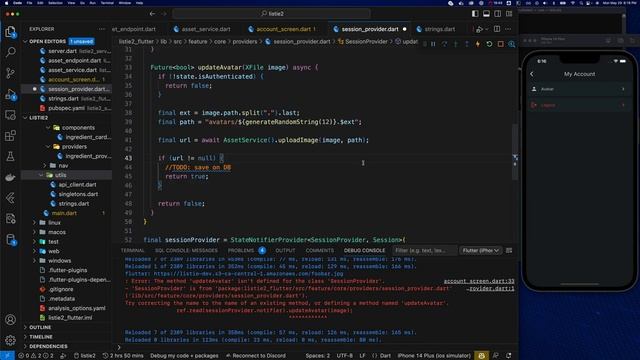
Task: Open the Accounts menu in activity bar
Action: click(x=11, y=320)
